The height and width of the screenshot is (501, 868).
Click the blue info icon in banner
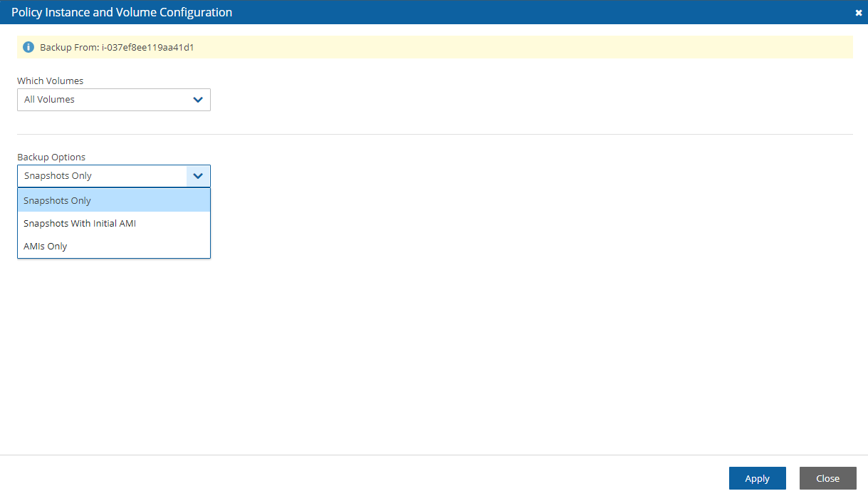coord(28,47)
